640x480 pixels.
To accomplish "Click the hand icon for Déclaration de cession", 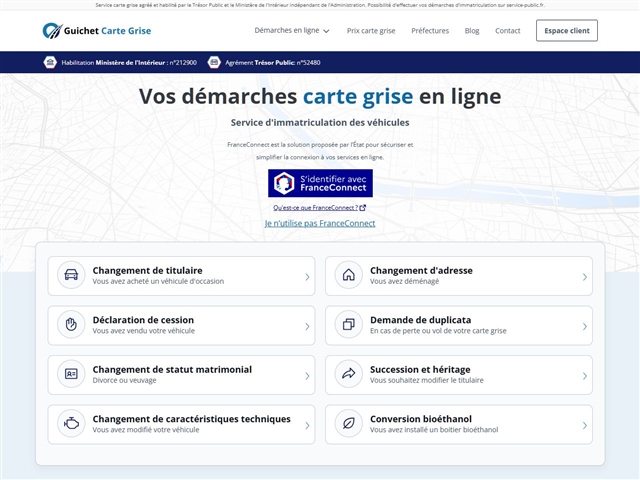I will (71, 324).
